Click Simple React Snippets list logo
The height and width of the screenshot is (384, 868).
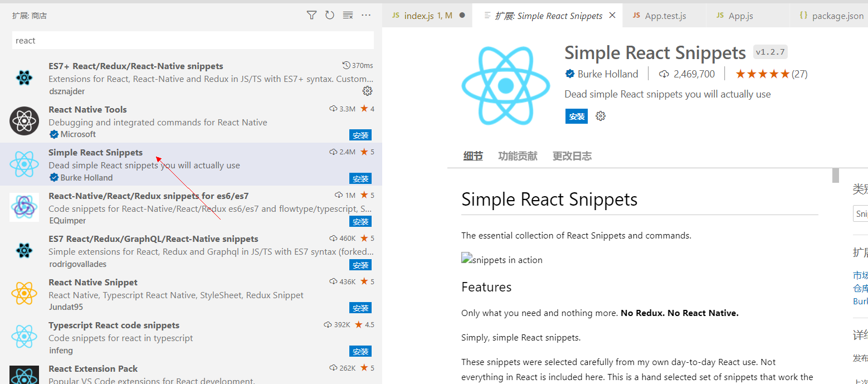(24, 164)
